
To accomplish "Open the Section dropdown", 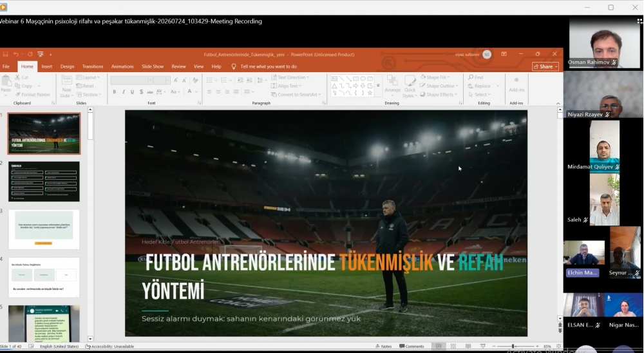I will (x=88, y=95).
